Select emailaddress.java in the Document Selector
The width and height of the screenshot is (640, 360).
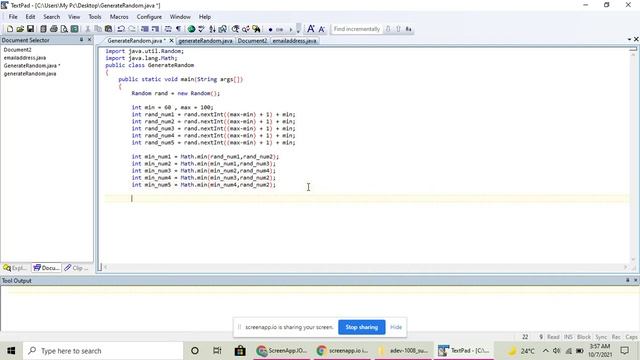25,58
